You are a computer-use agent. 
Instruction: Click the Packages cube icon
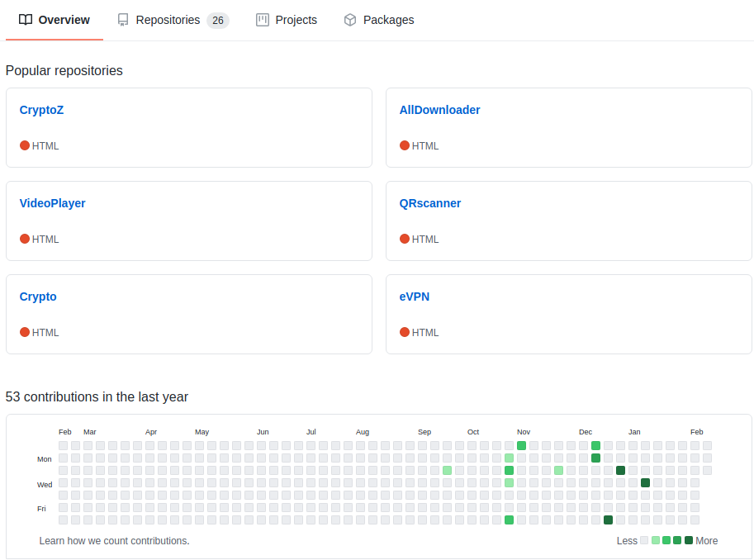[350, 20]
